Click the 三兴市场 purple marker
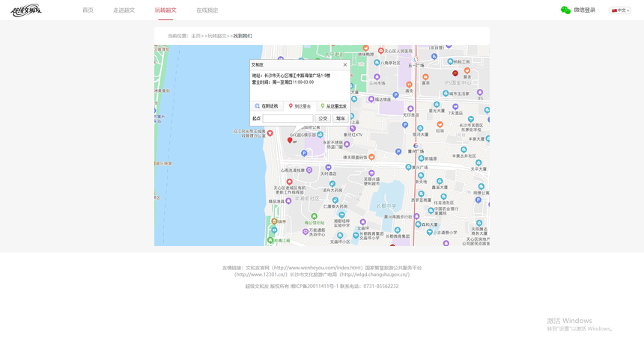The image size is (644, 362). click(x=377, y=77)
